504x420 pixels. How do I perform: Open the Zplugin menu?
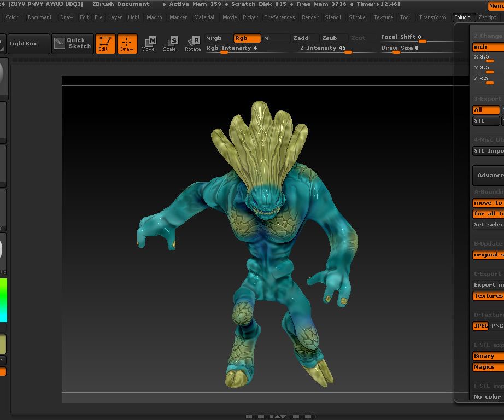tap(463, 17)
